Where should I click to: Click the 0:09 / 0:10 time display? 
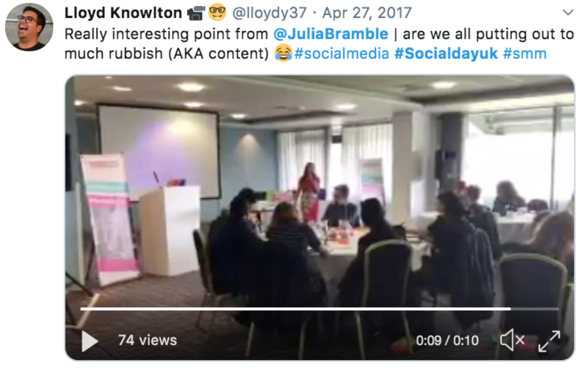[447, 341]
